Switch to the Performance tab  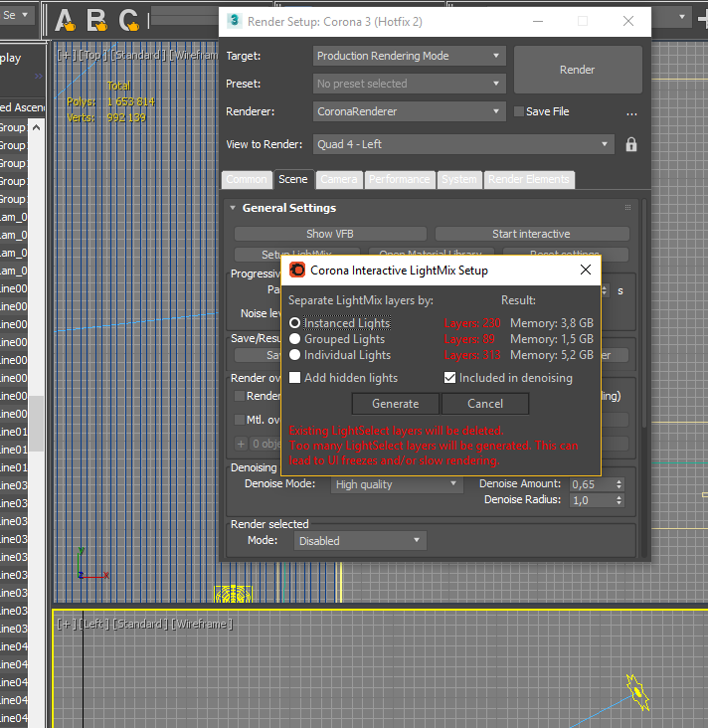[x=400, y=180]
